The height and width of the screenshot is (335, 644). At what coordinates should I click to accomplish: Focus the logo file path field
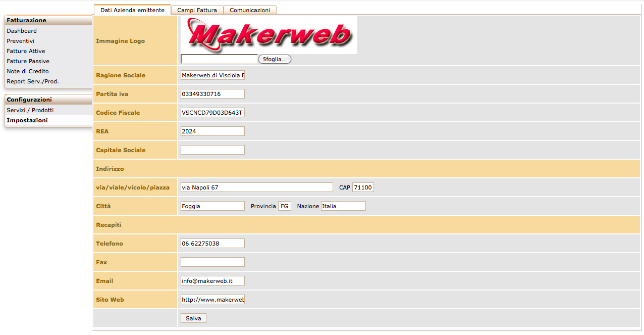(x=220, y=59)
